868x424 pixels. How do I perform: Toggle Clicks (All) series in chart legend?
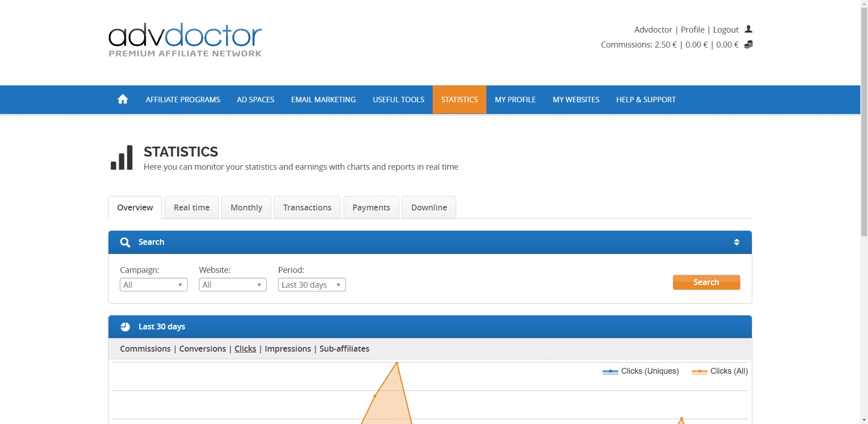(x=720, y=371)
